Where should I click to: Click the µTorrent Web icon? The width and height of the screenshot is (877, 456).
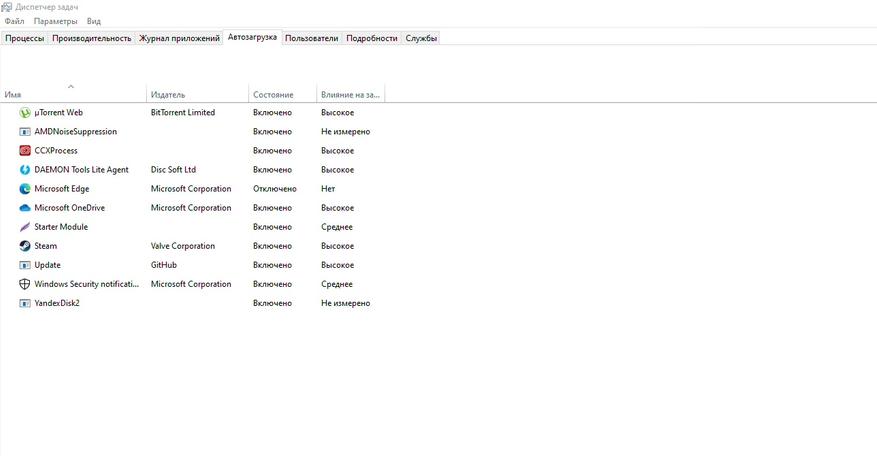click(x=25, y=112)
